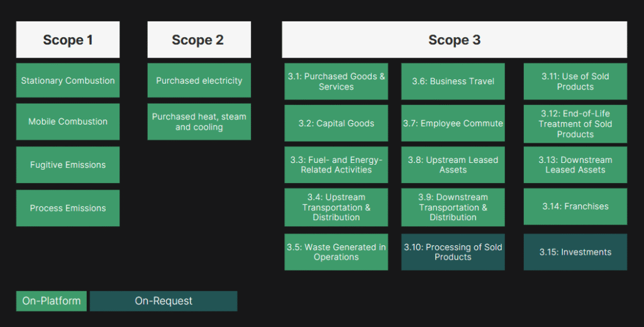Select 3.12 End-of-Life Treatment tile
Viewport: 644px width, 327px height.
pos(575,124)
